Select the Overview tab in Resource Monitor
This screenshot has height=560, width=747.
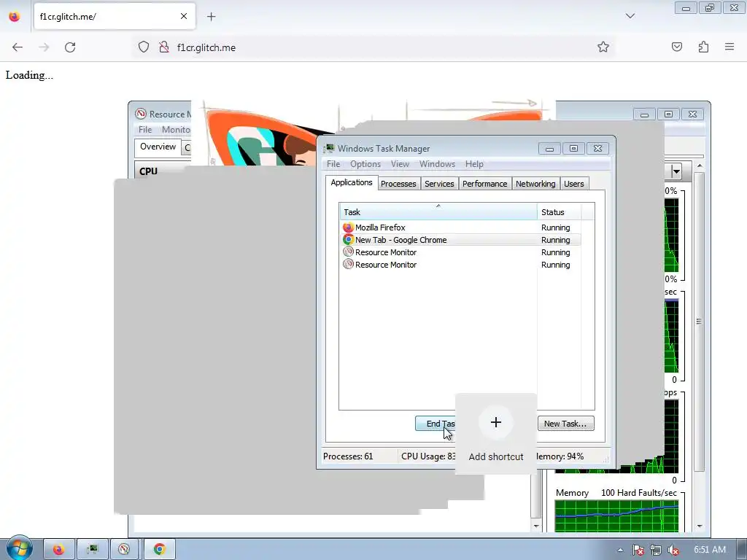point(158,147)
